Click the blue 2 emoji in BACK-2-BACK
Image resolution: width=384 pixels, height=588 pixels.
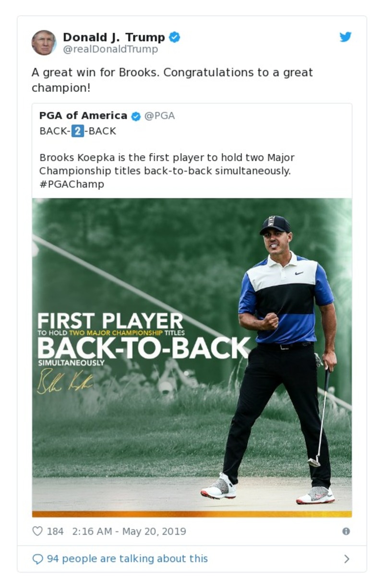78,131
